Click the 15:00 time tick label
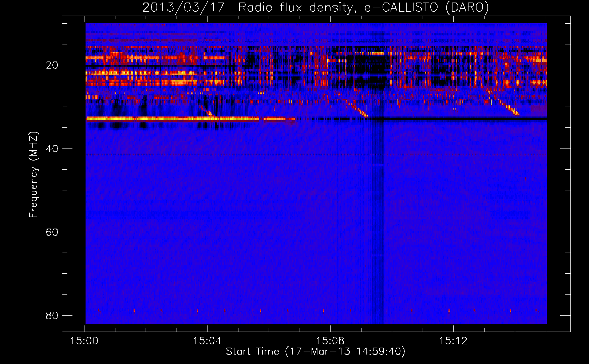Image resolution: width=589 pixels, height=364 pixels. pyautogui.click(x=84, y=341)
